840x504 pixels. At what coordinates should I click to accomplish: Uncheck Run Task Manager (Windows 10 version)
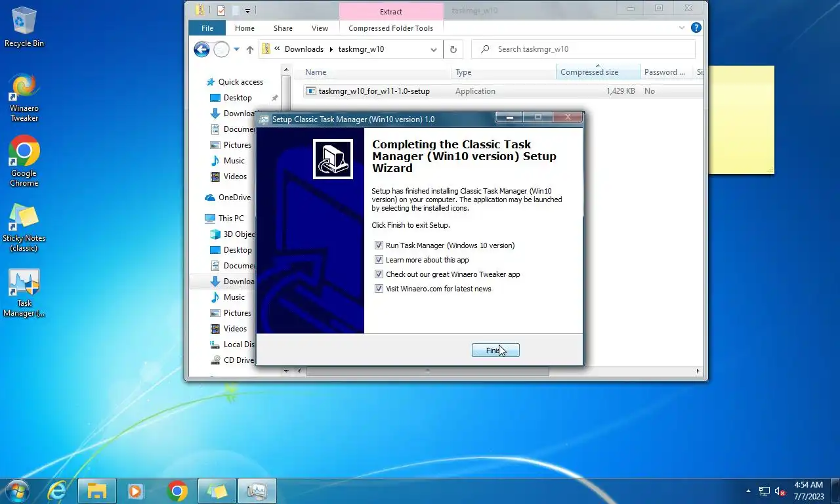click(379, 245)
